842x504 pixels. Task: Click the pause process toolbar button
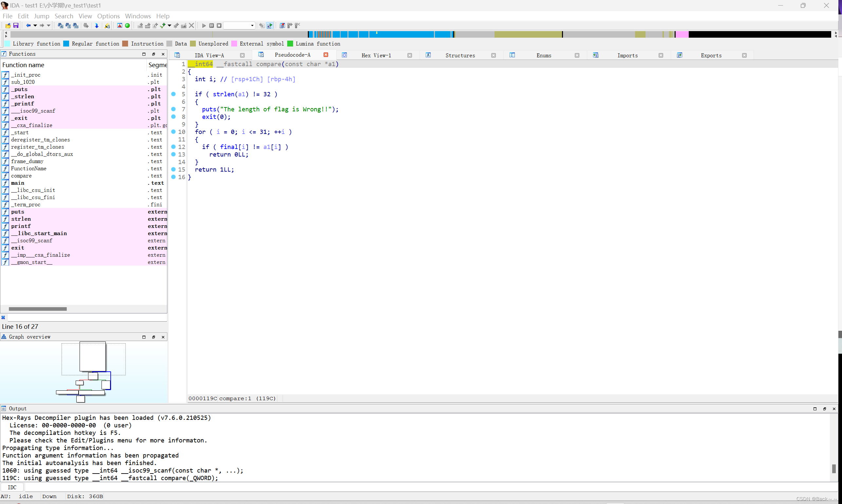(212, 26)
